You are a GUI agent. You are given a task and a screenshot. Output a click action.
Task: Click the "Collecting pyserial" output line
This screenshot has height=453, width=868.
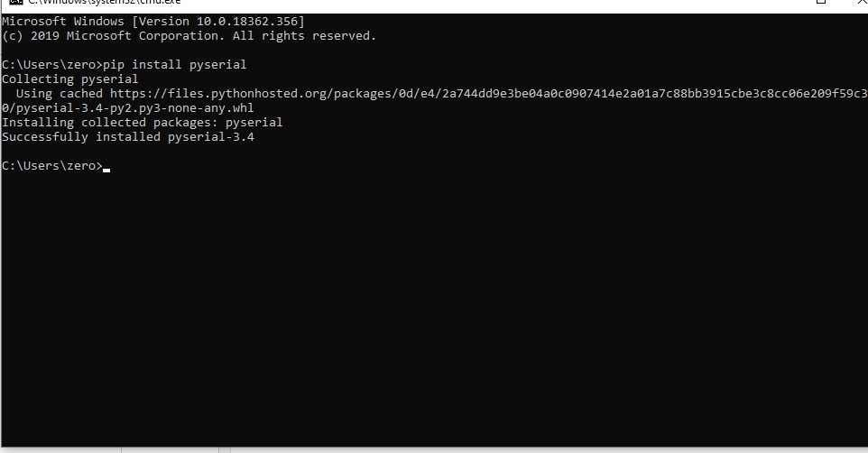pyautogui.click(x=69, y=79)
